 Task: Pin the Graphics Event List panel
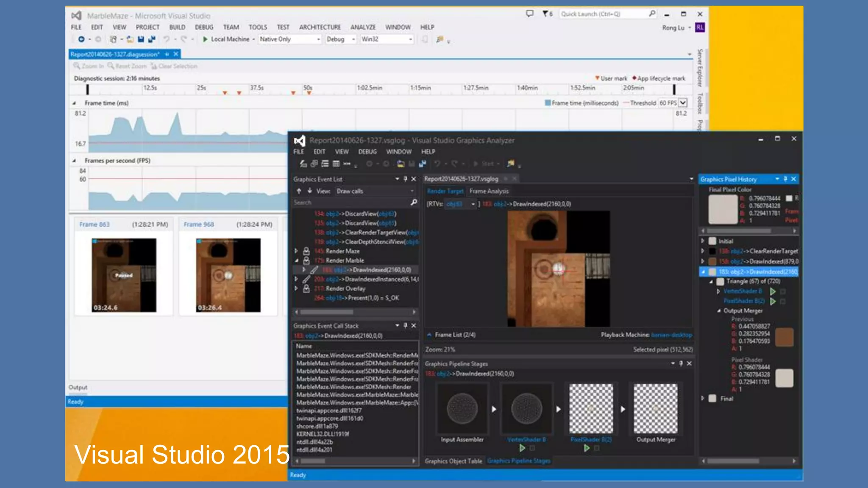[x=405, y=179]
